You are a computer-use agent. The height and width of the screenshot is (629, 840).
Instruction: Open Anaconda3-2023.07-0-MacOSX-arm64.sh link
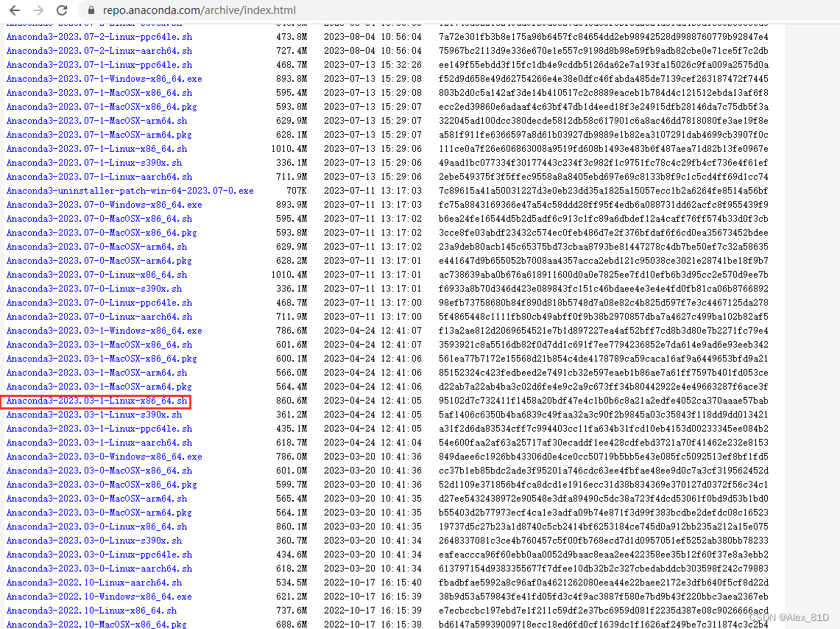(x=97, y=247)
